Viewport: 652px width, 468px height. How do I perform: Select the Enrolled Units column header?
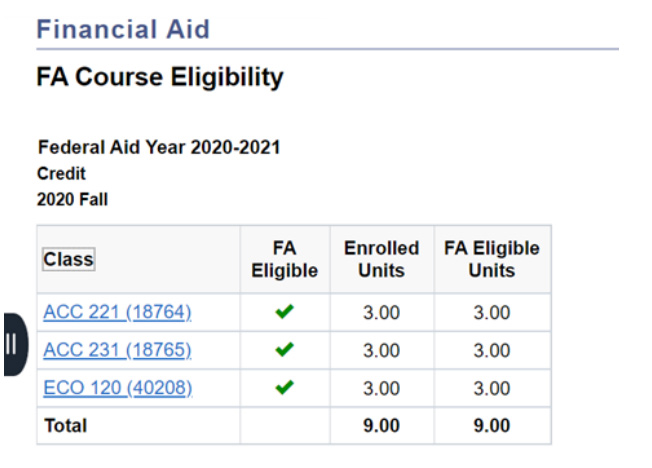(381, 259)
